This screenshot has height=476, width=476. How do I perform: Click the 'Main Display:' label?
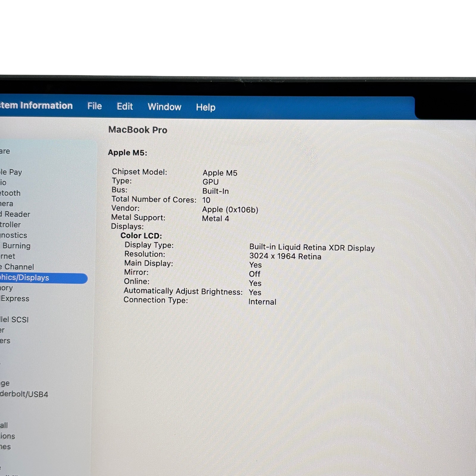[148, 263]
